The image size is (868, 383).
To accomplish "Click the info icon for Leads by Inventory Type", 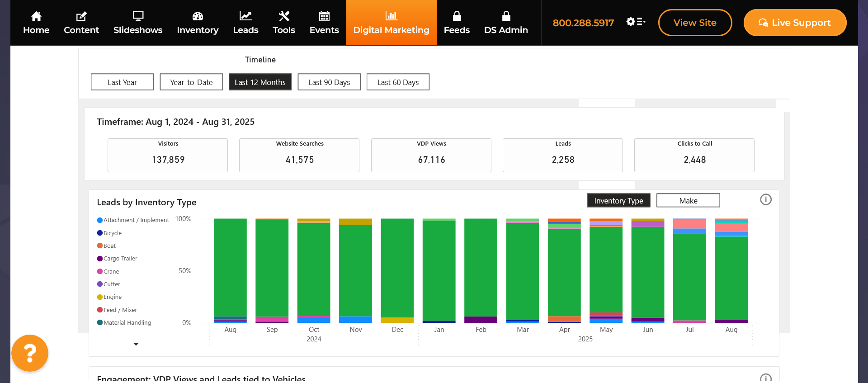I will coord(766,199).
